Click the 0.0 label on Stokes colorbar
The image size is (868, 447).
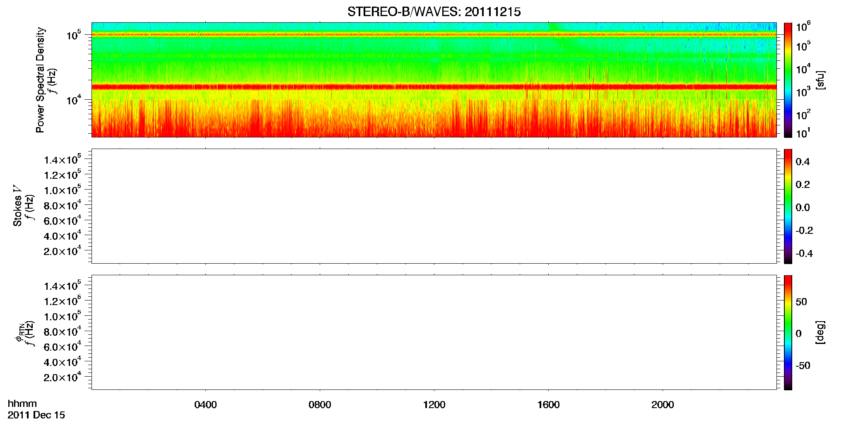pos(803,208)
